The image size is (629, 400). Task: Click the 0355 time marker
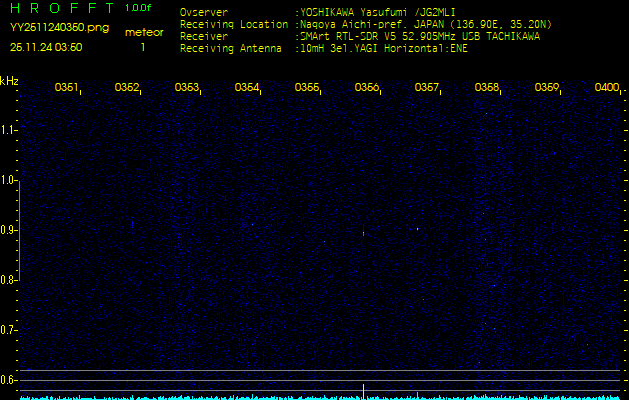pos(306,87)
